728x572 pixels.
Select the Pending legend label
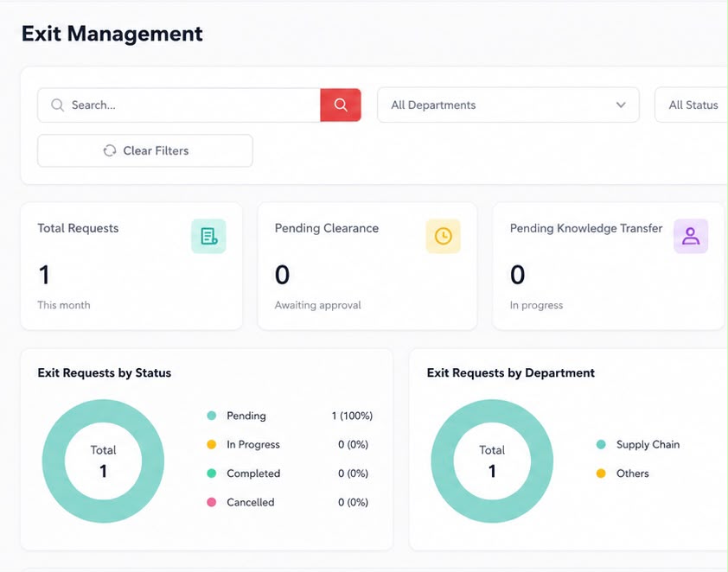(x=246, y=416)
